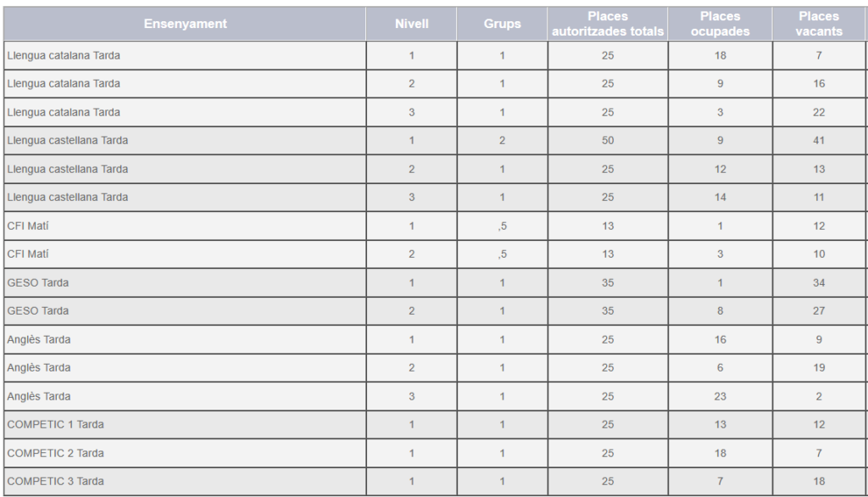This screenshot has height=497, width=868.
Task: Click the Grups column header
Action: point(502,24)
